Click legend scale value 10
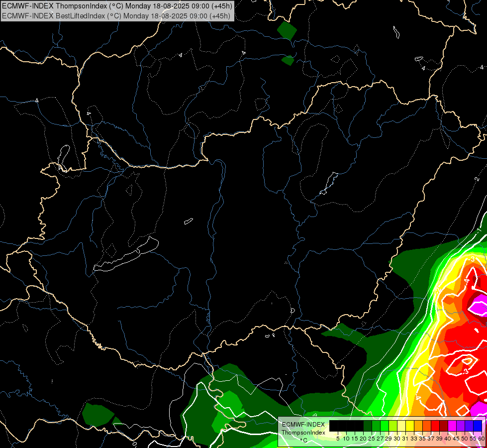The height and width of the screenshot is (448, 487). (x=346, y=439)
